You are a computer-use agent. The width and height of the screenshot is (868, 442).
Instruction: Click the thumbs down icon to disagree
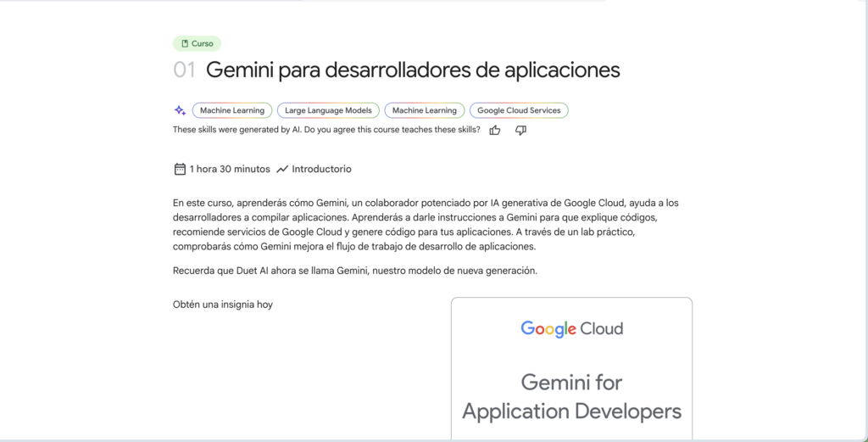point(520,130)
